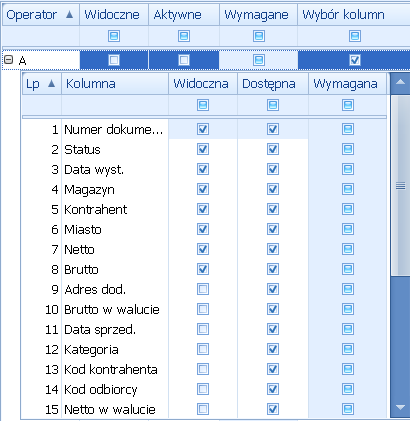Toggle Widoczna filter checkbox in nested filter row
The width and height of the screenshot is (410, 421).
coord(203,105)
